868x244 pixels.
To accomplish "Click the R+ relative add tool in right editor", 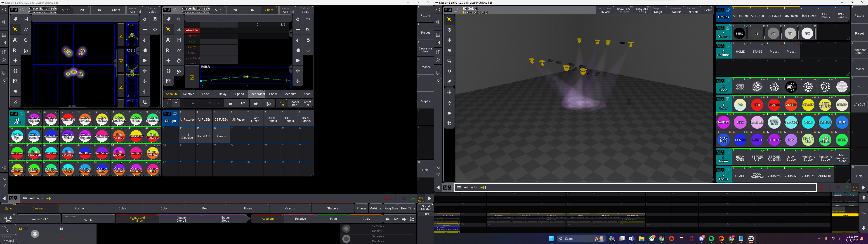I will (168, 51).
